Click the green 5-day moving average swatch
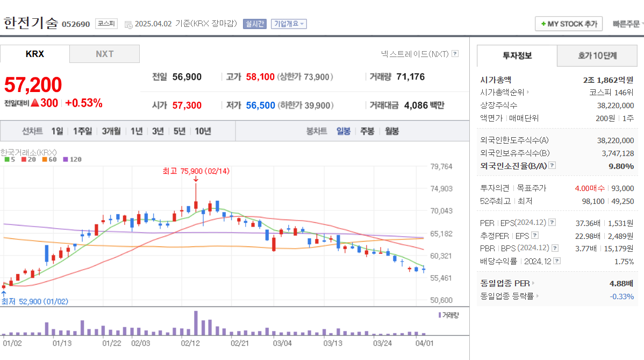Screen dimensions: 644x360 click(x=7, y=159)
